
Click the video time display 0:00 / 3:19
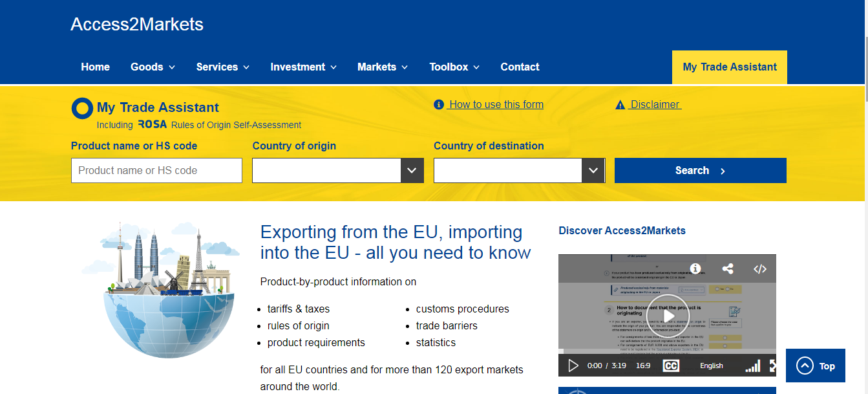pyautogui.click(x=606, y=366)
